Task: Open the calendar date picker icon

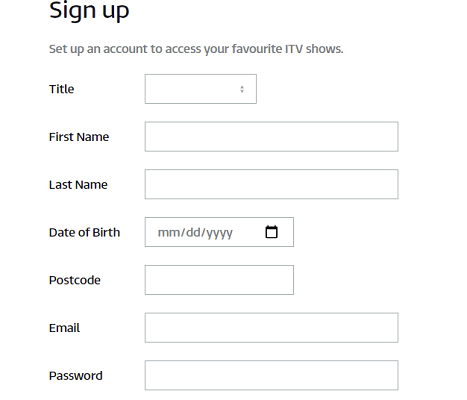Action: 271,232
